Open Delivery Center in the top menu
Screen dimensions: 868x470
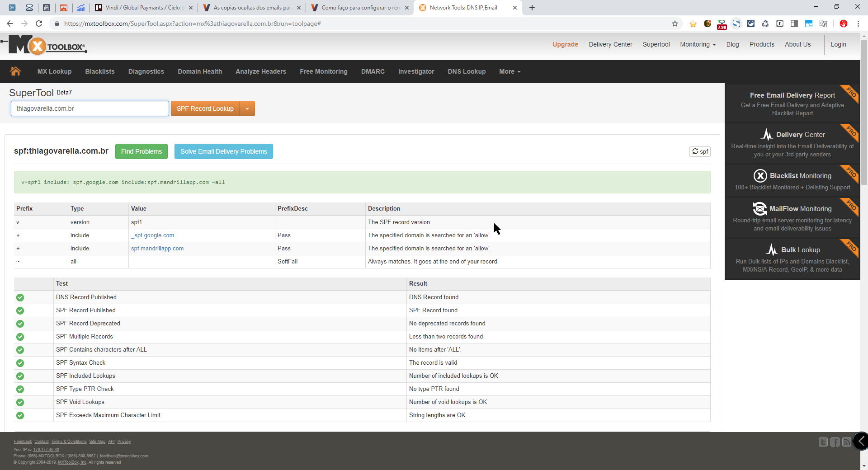click(x=610, y=44)
